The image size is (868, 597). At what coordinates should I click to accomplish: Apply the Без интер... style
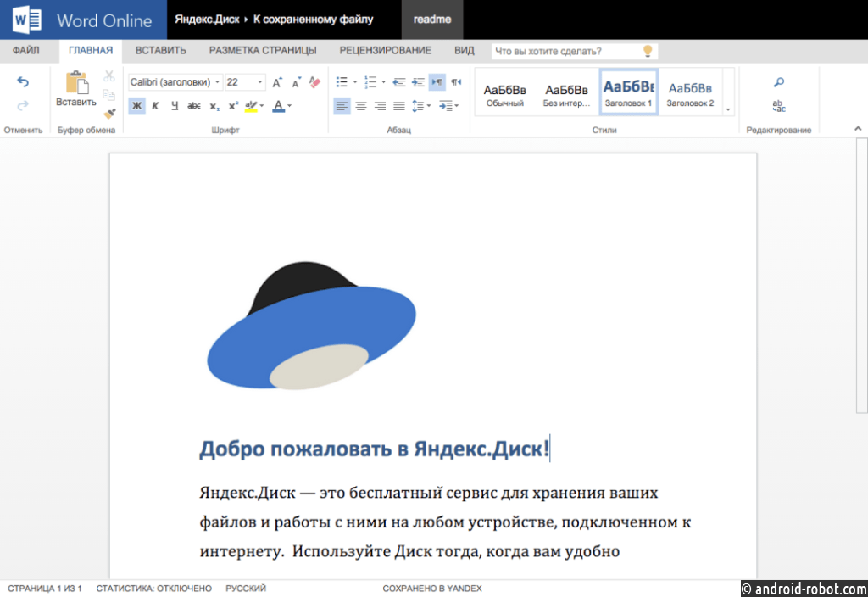coord(566,92)
